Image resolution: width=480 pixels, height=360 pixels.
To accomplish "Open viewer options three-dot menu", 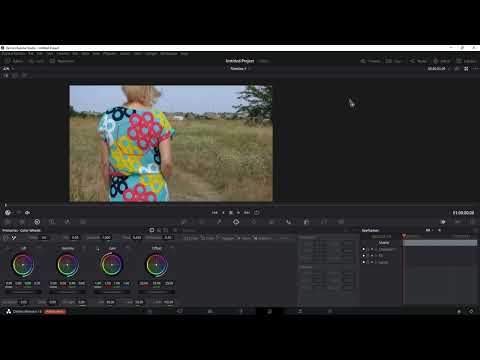I will 475,68.
